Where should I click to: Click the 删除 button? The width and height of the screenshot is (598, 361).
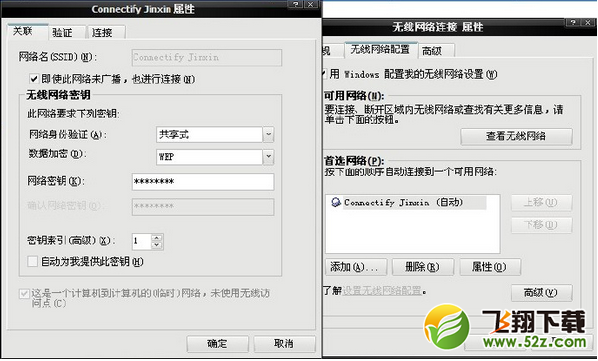423,267
